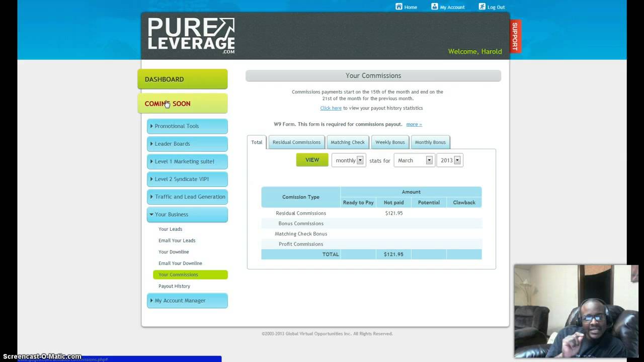Screen dimensions: 644x362
Task: Expand Traffic and Lead Generation section
Action: [187, 197]
